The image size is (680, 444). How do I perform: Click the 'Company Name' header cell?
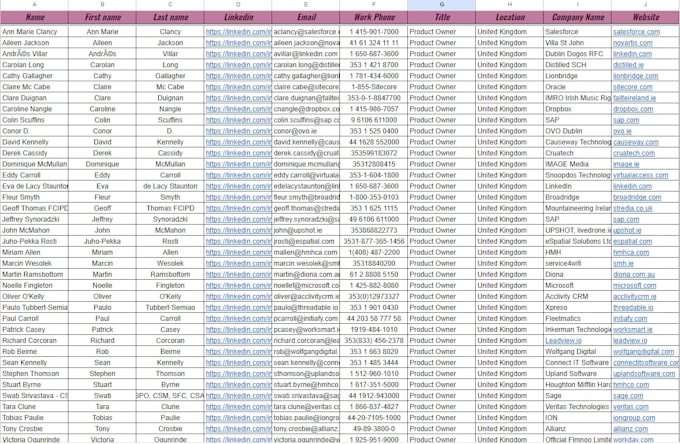pos(577,17)
